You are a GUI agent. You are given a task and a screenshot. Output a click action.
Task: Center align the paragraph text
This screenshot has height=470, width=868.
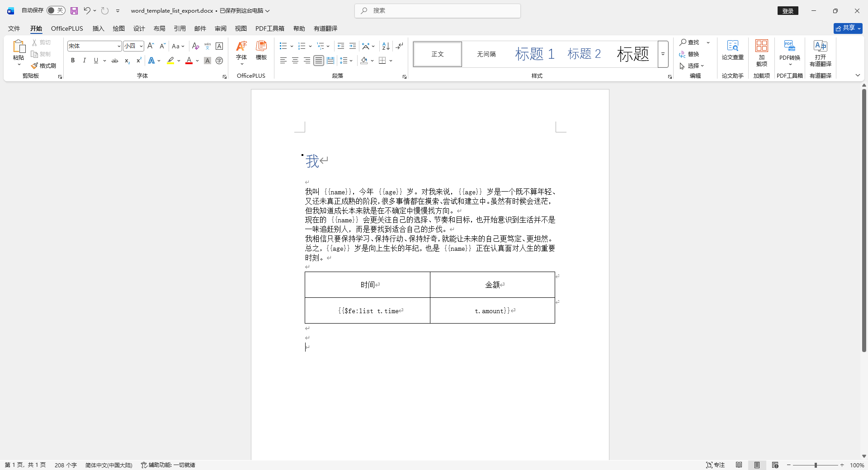295,61
